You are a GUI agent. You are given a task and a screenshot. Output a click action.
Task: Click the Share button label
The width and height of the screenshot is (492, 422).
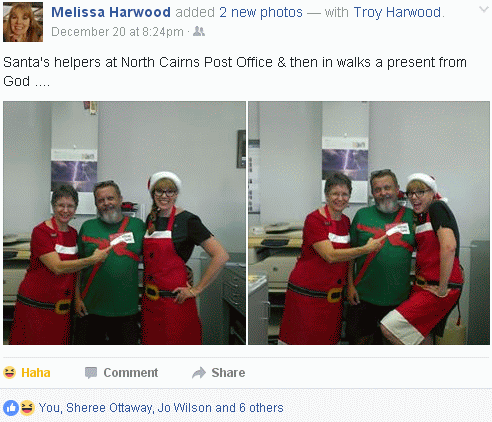tap(228, 373)
